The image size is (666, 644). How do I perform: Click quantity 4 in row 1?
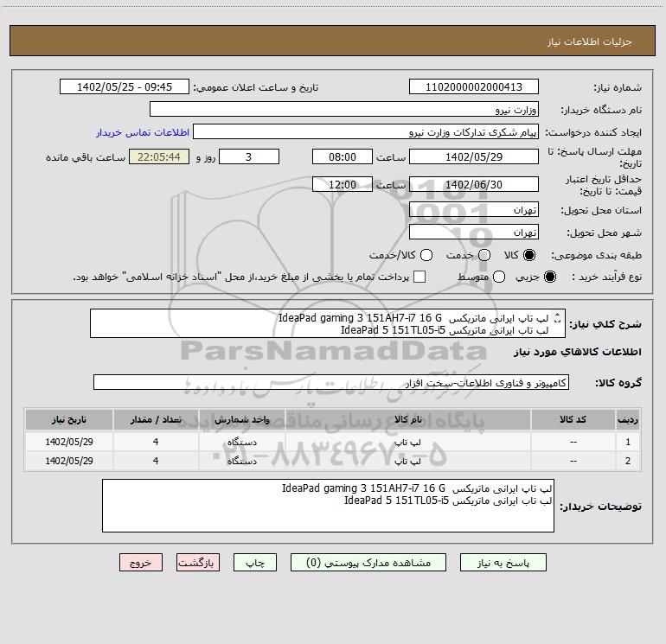coord(156,442)
